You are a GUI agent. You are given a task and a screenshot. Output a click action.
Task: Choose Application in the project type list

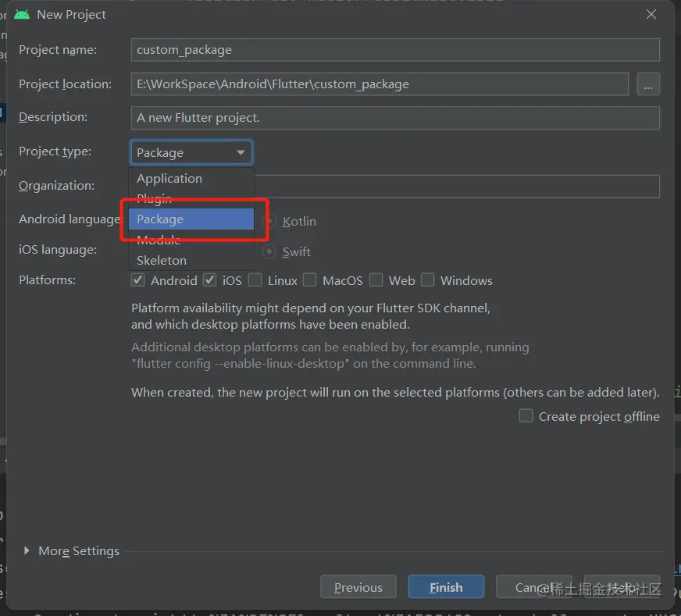(x=191, y=179)
